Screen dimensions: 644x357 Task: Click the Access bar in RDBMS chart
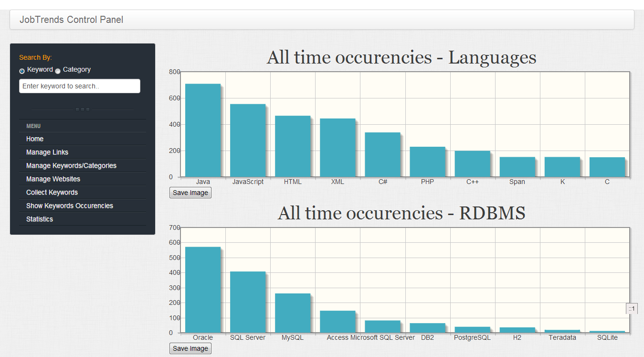pos(338,322)
